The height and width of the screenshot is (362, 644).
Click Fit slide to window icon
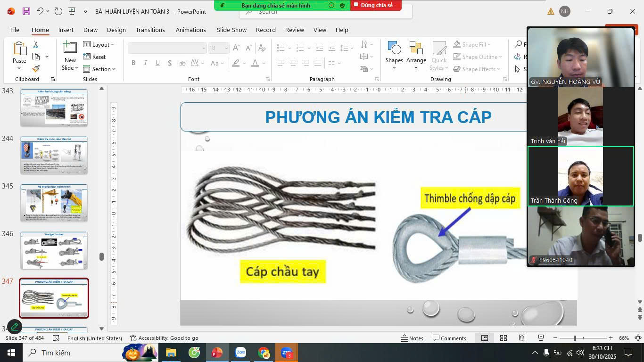(x=638, y=338)
